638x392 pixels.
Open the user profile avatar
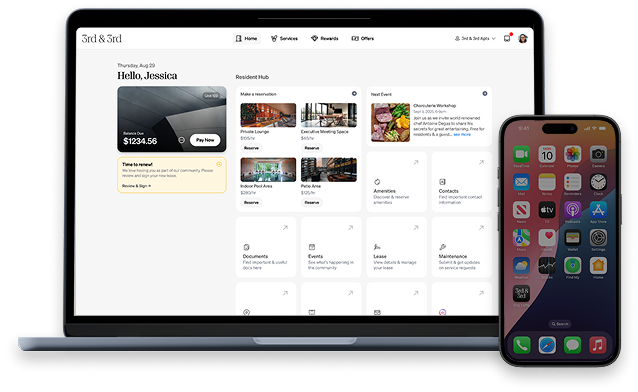pyautogui.click(x=523, y=39)
